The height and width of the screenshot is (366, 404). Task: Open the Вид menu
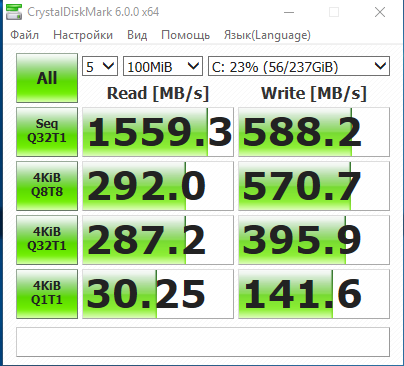click(x=137, y=35)
